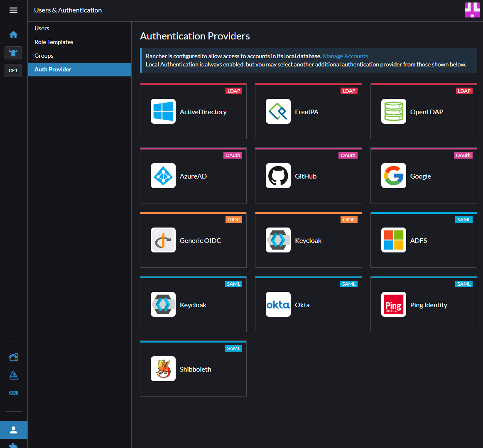Configure the ActiveDirectory provider

[193, 111]
